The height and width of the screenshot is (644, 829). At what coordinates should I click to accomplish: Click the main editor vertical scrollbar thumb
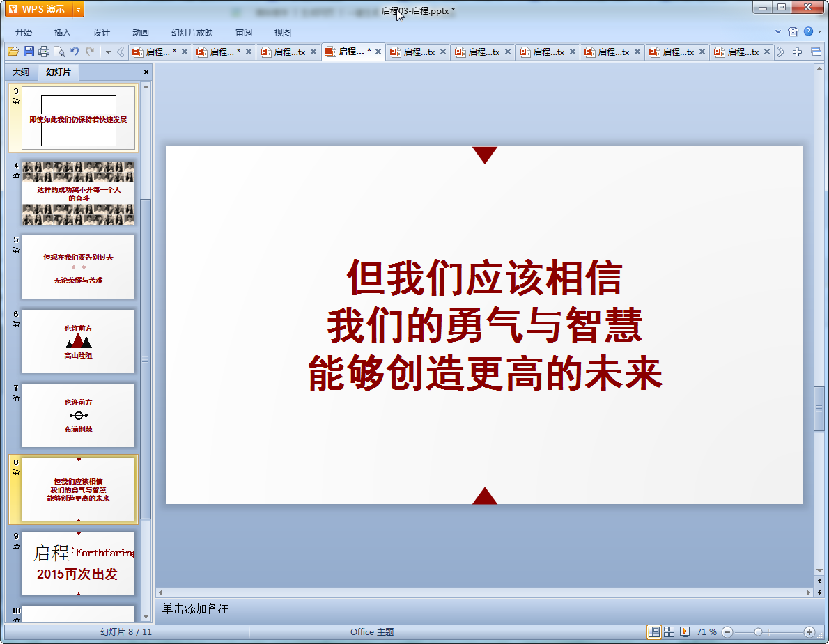[819, 409]
